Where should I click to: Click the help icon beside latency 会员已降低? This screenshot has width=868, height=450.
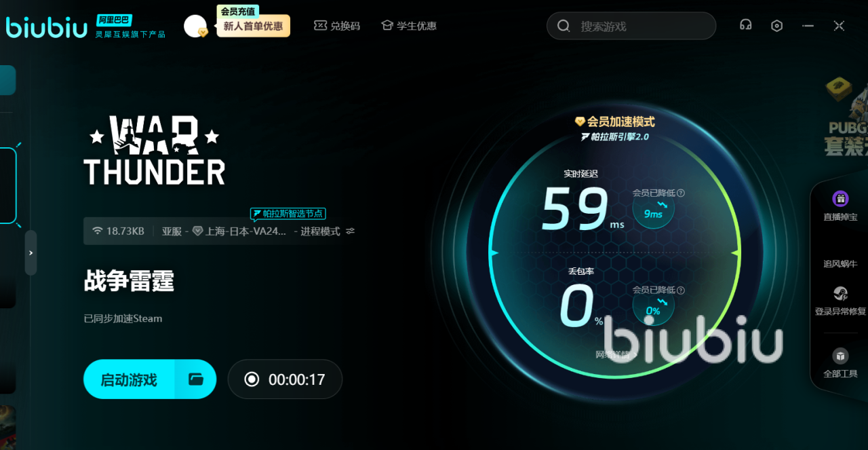click(681, 193)
